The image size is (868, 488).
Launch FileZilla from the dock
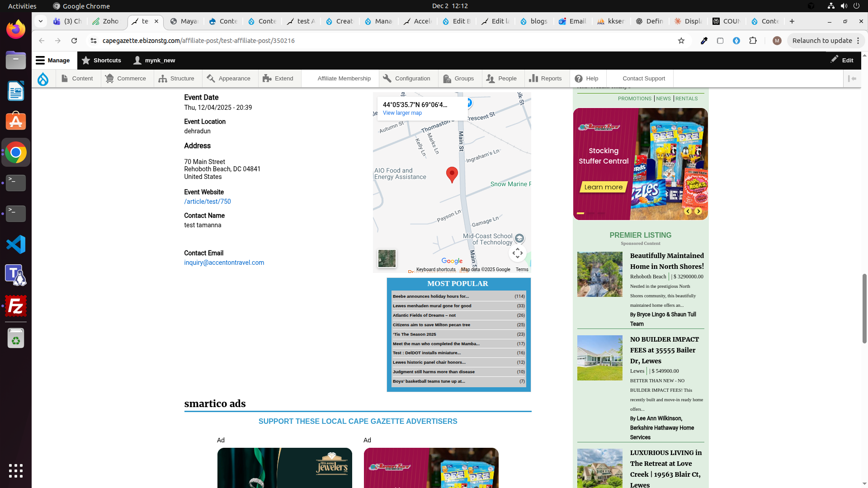coord(16,306)
